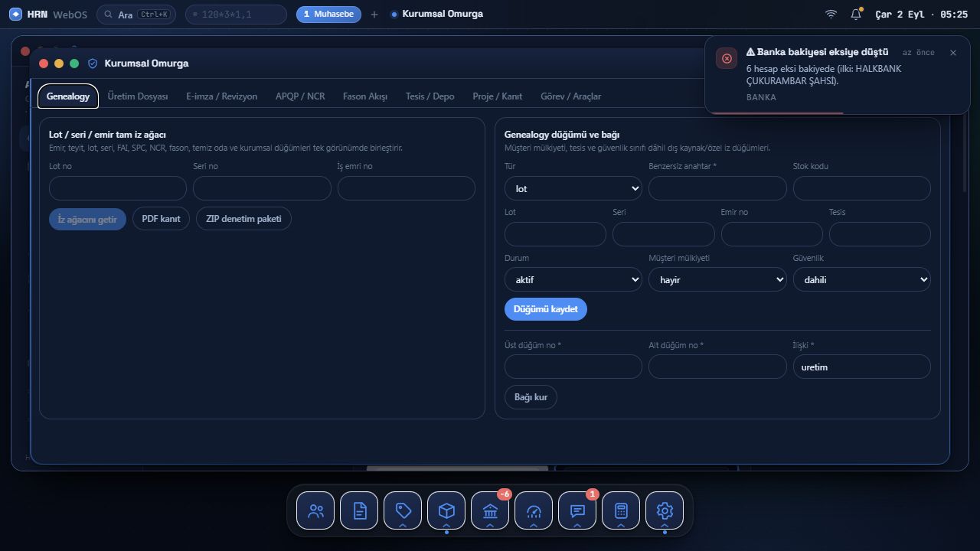Open the Ara search box in top bar

coord(136,15)
